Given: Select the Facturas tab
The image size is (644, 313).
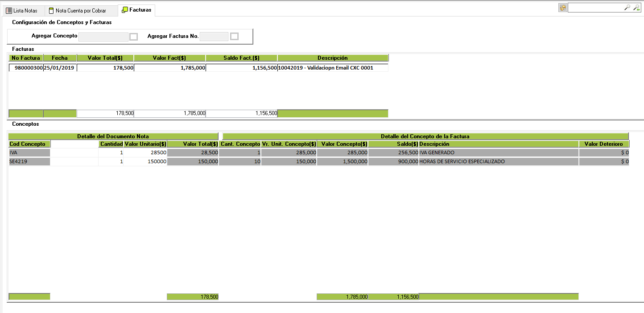Looking at the screenshot, I should tap(136, 9).
